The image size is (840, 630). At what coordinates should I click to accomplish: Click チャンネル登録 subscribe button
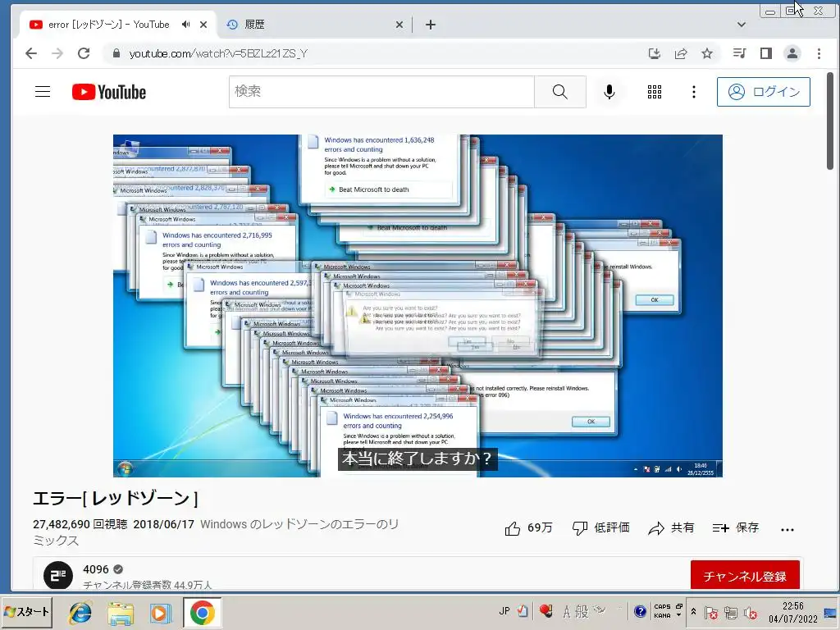point(745,575)
